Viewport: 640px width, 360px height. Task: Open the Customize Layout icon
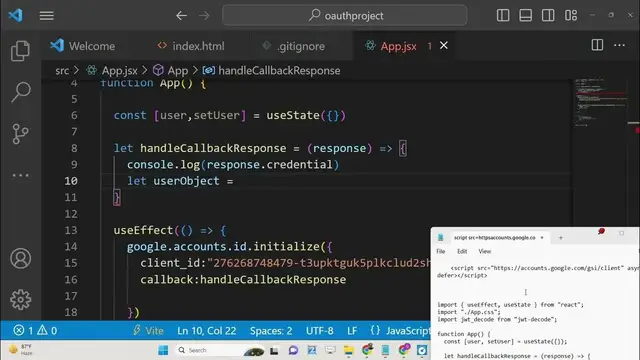coord(571,16)
